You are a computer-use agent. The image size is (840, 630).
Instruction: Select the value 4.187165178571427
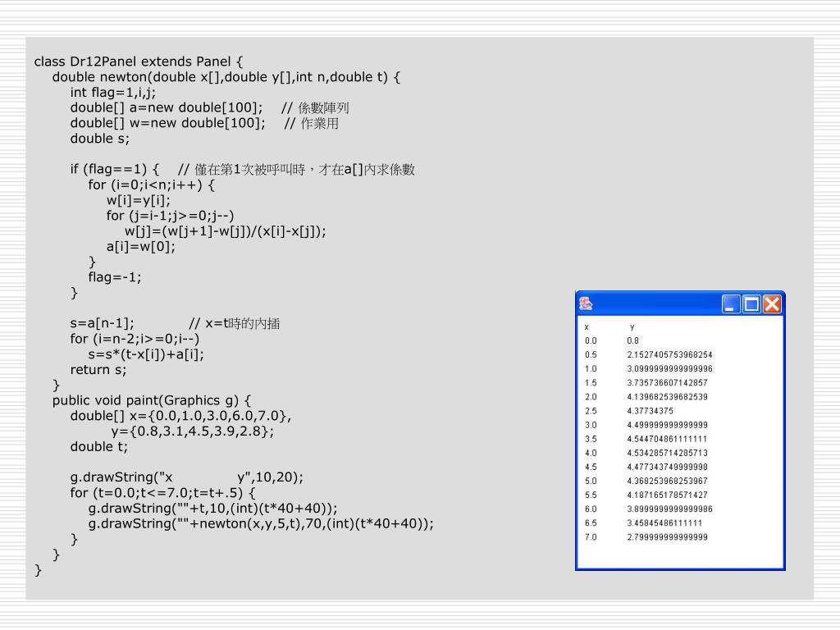[x=668, y=495]
